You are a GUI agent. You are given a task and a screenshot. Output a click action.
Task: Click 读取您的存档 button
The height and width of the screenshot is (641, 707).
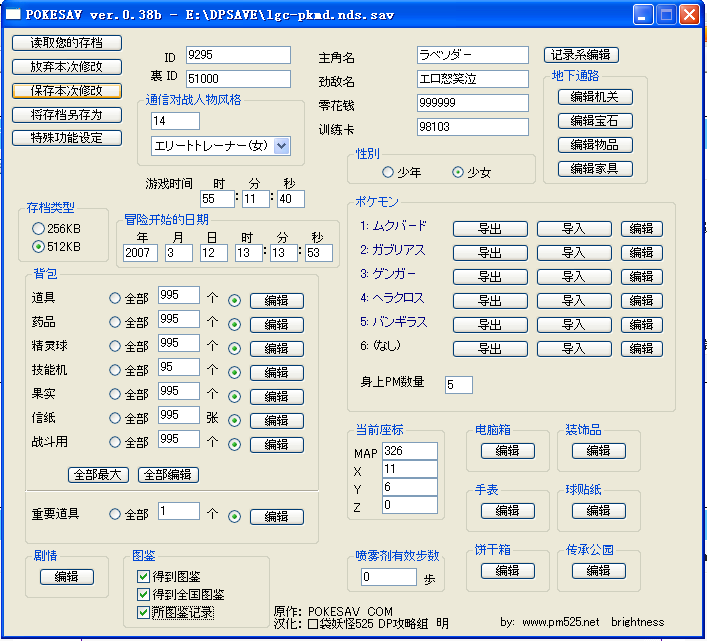[x=67, y=43]
